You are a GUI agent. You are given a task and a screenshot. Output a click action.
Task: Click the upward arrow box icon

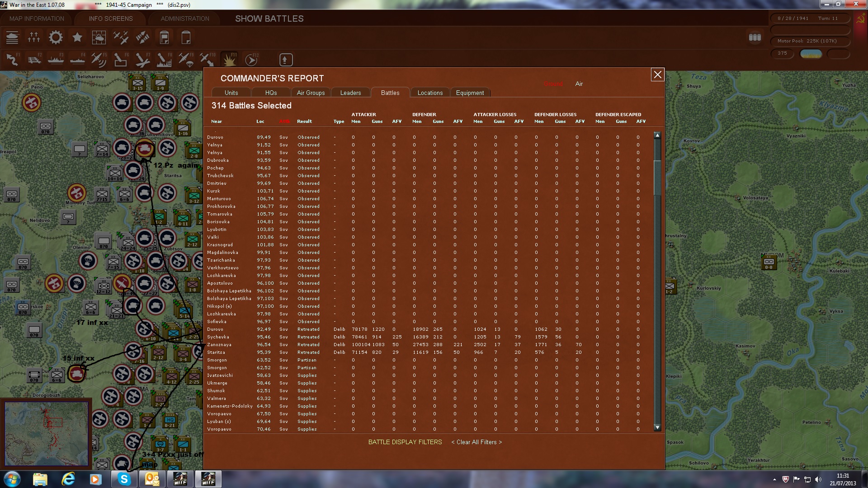click(x=286, y=60)
